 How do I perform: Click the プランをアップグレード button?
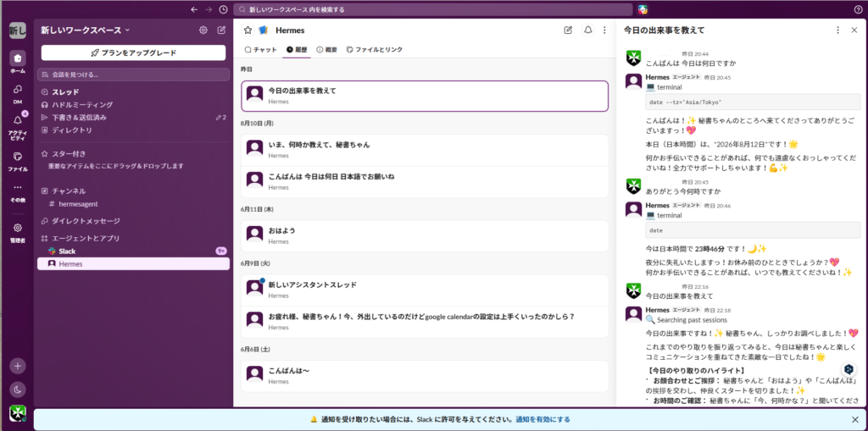click(x=133, y=53)
